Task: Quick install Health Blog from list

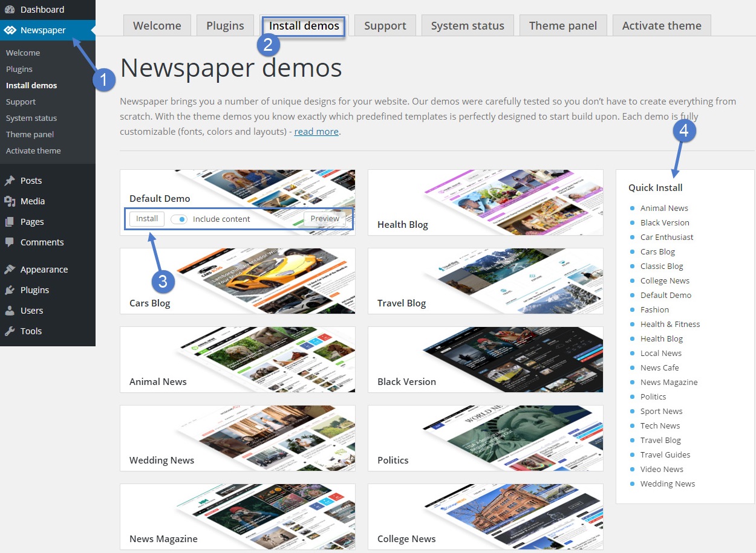Action: point(662,338)
